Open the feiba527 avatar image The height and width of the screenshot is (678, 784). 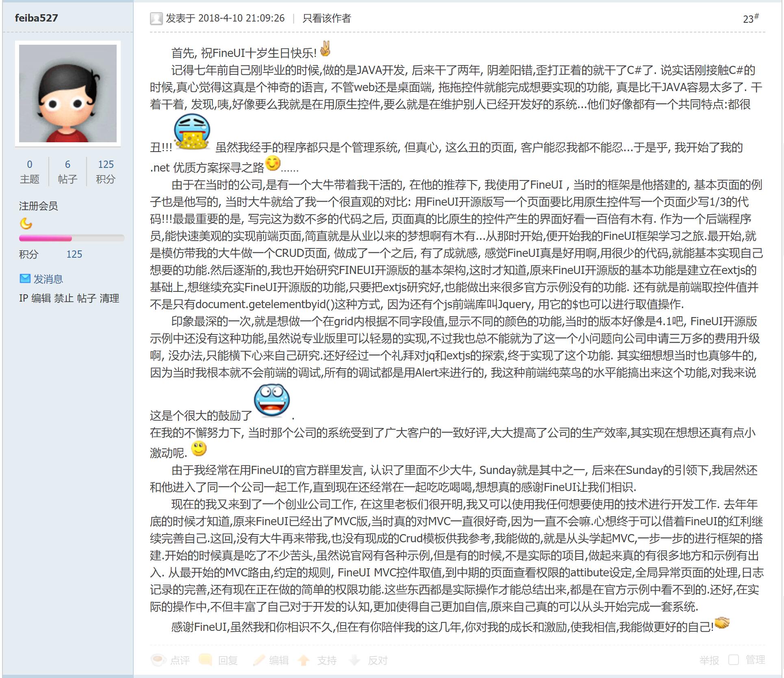tap(68, 93)
